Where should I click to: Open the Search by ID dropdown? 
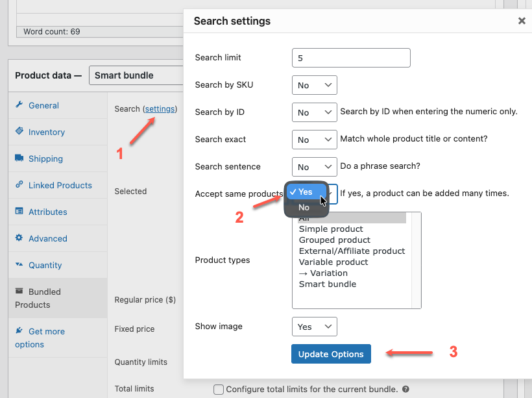pyautogui.click(x=315, y=112)
